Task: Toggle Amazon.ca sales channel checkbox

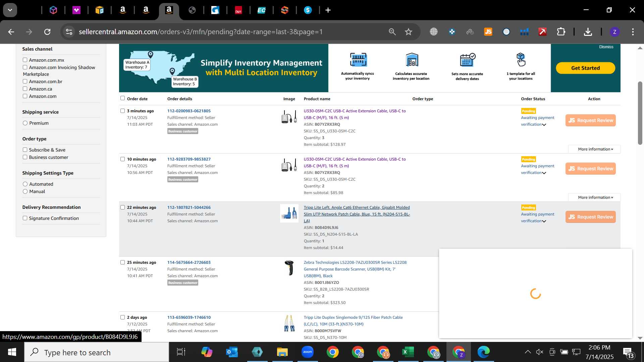Action: coord(25,89)
